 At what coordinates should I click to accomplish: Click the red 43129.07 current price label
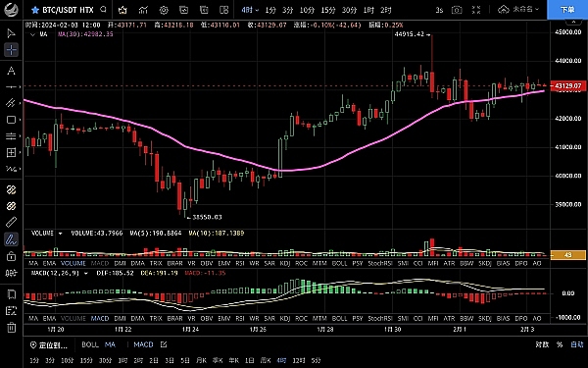coord(567,86)
